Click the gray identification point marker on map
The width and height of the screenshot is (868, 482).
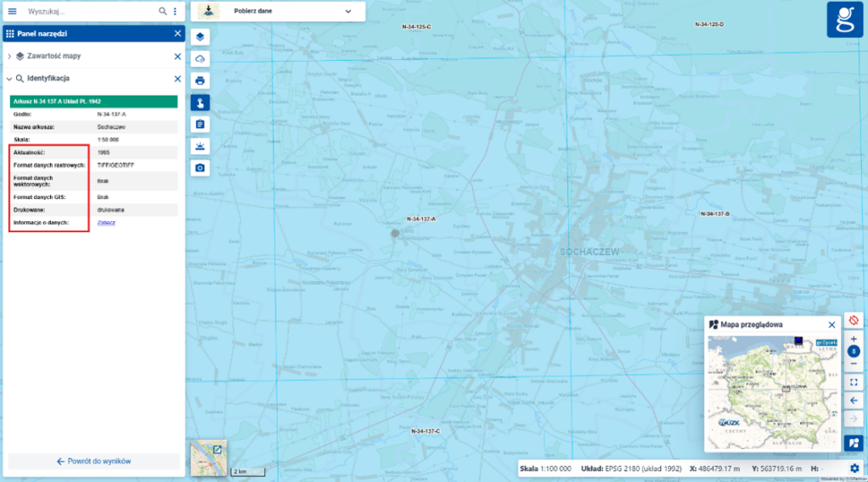[x=395, y=234]
